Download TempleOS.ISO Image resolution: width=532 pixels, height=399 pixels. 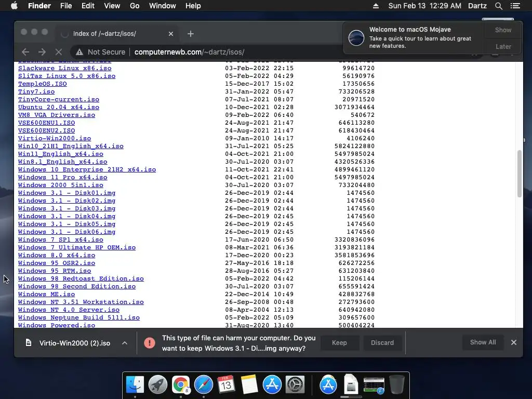tap(43, 84)
